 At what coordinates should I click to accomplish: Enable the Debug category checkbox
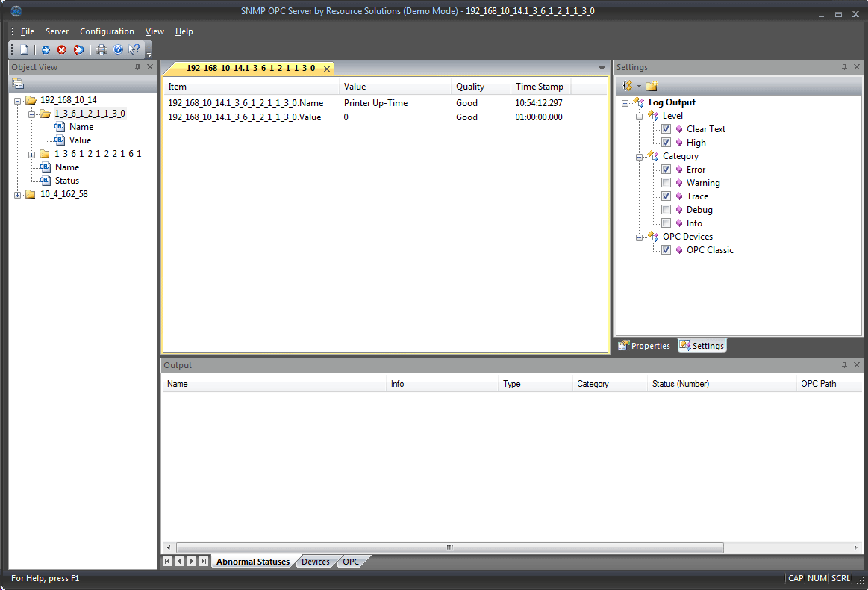666,210
